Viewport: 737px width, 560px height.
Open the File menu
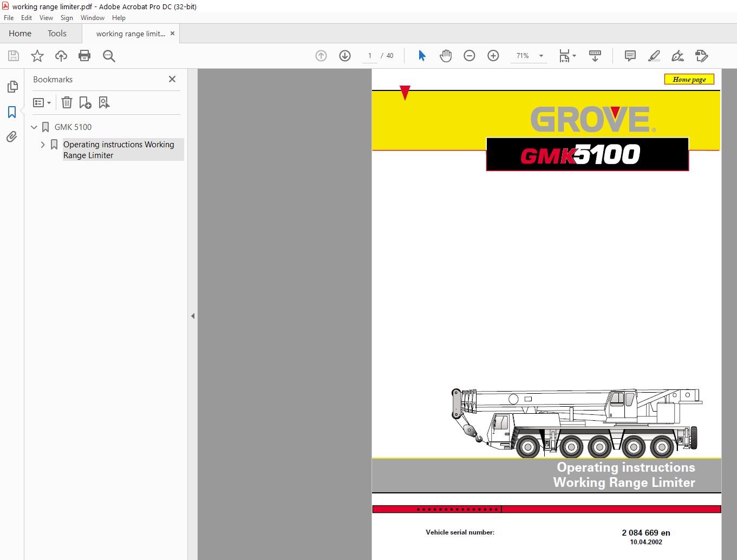pyautogui.click(x=9, y=18)
